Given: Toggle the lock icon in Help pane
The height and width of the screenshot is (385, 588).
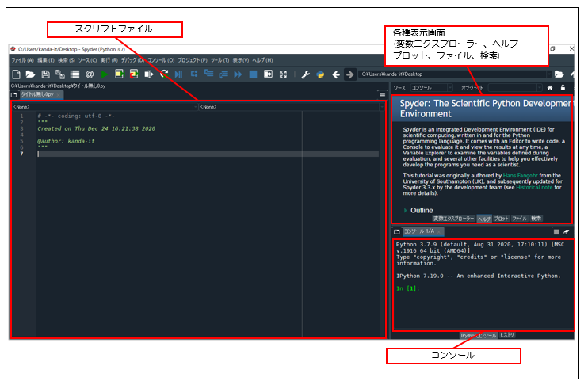Looking at the screenshot, I should pos(563,87).
